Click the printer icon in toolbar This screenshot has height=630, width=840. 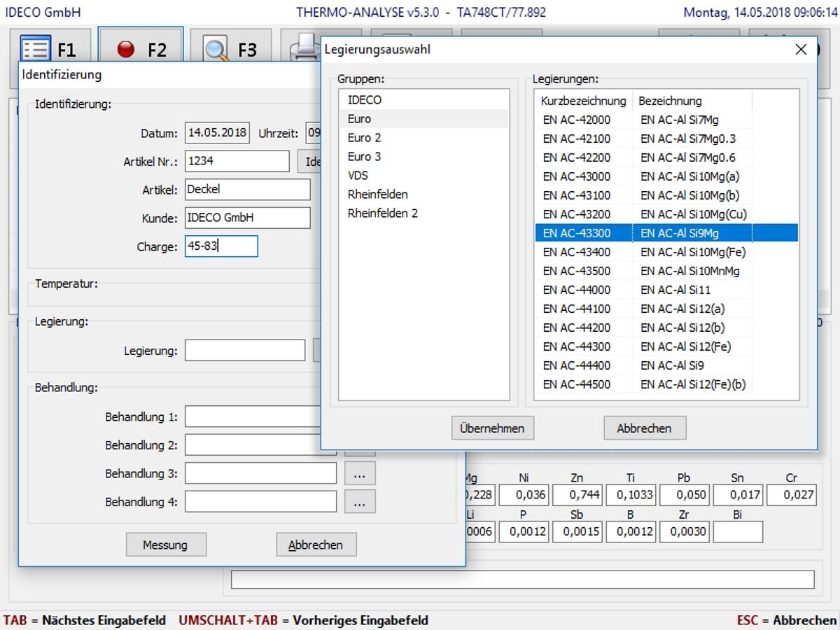coord(304,48)
